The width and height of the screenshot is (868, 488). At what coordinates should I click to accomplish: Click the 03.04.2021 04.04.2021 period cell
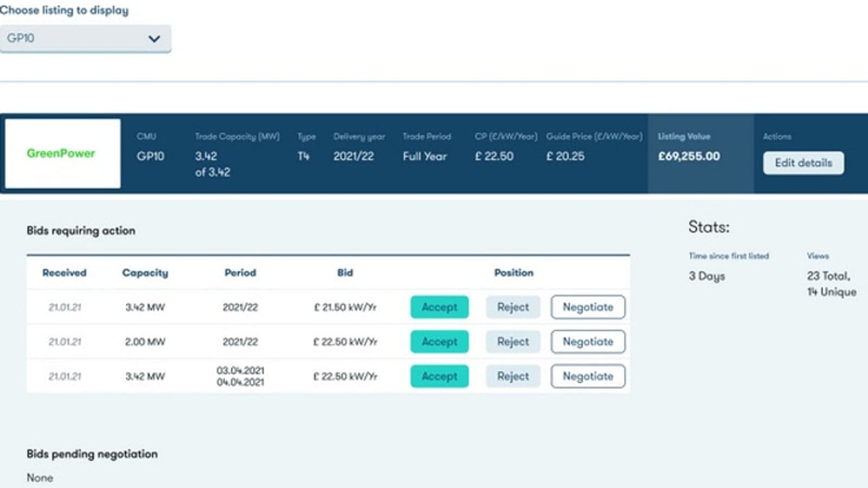coord(240,376)
